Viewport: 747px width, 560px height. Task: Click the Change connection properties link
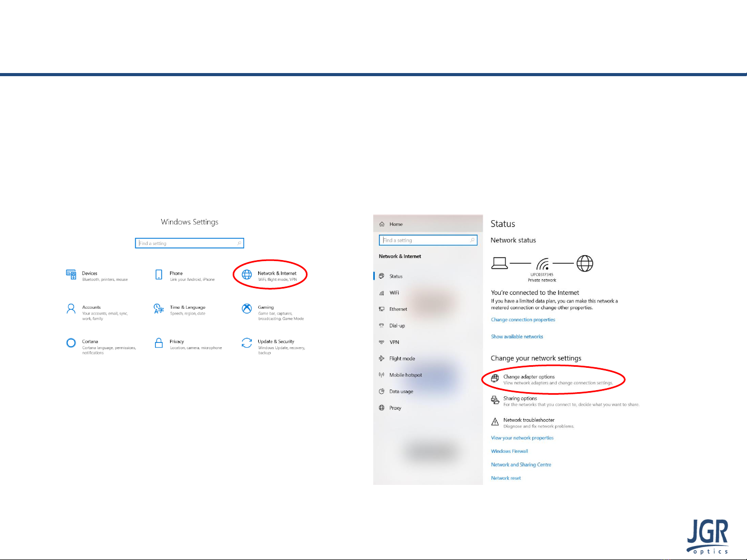tap(523, 320)
